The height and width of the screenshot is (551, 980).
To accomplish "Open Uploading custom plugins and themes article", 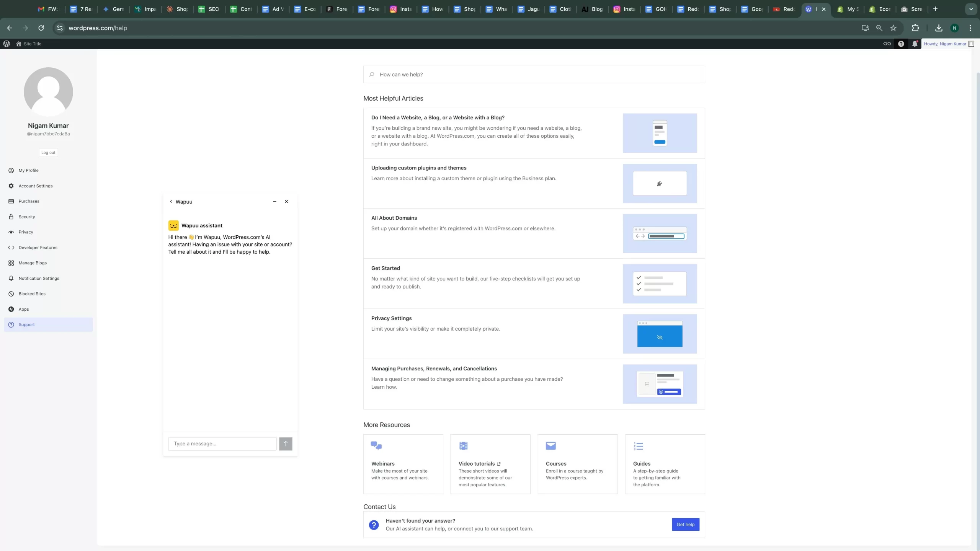I will [534, 183].
